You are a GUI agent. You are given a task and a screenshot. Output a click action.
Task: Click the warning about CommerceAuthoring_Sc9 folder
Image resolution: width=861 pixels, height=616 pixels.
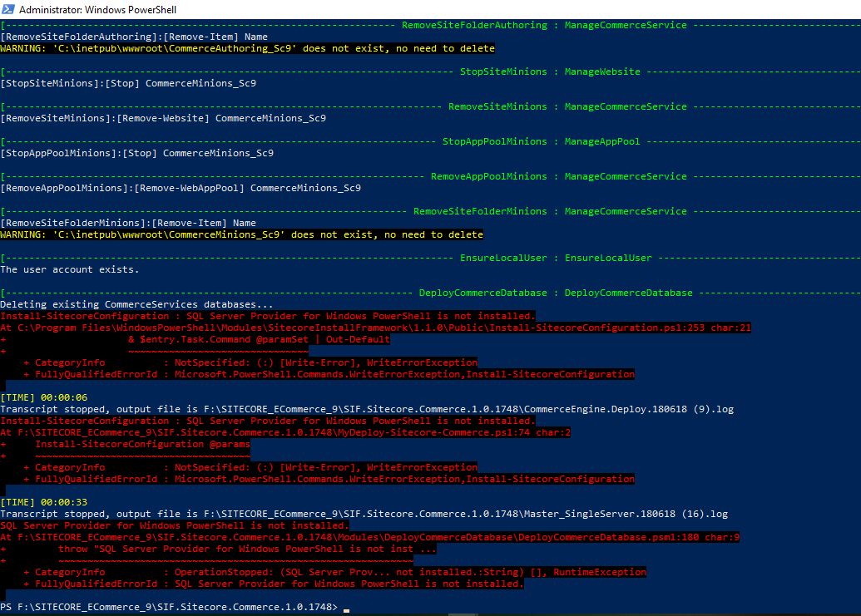click(248, 48)
